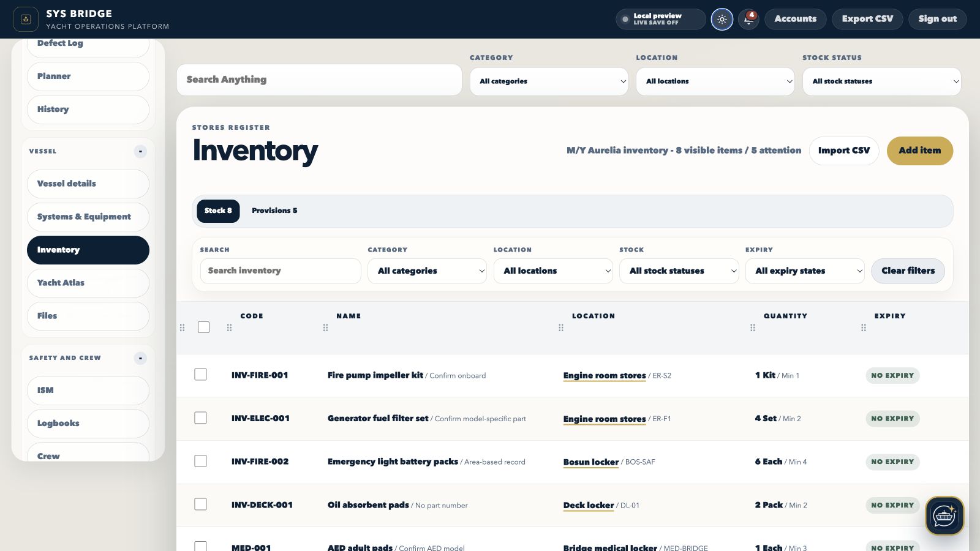The width and height of the screenshot is (980, 551).
Task: Open the Defect Log sidebar item
Action: pos(88,48)
